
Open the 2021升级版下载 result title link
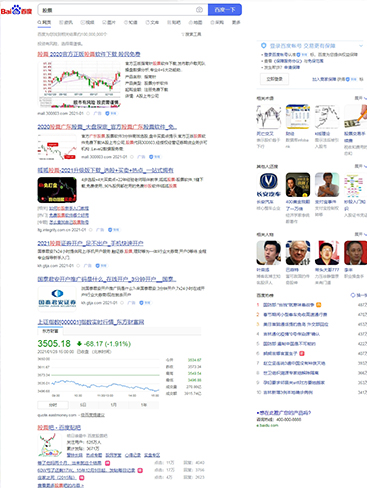pos(105,170)
